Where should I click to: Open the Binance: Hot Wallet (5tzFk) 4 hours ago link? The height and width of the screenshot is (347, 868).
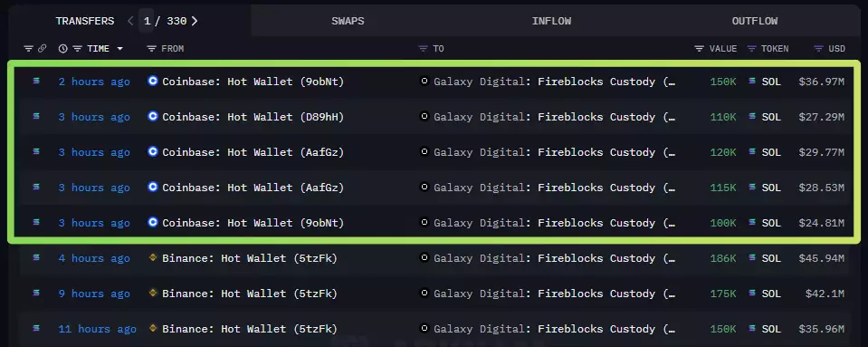pyautogui.click(x=250, y=258)
